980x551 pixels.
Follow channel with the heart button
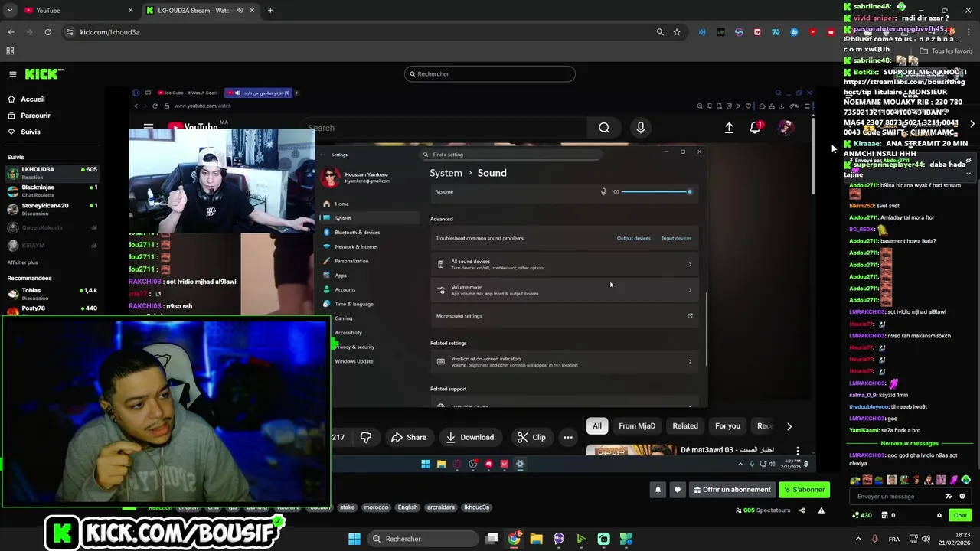[x=677, y=490]
